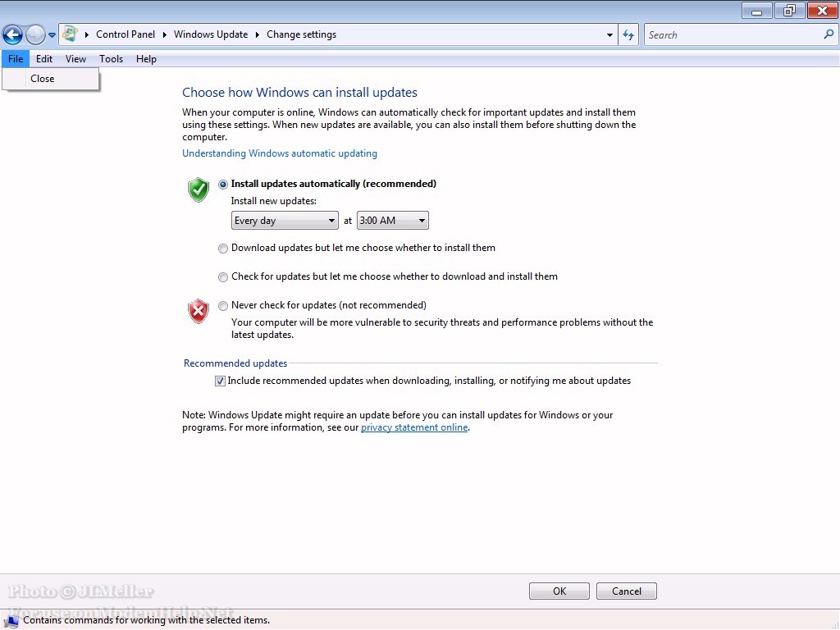Expand arrow before Control Panel breadcrumb
Screen dimensions: 840x630
[87, 34]
